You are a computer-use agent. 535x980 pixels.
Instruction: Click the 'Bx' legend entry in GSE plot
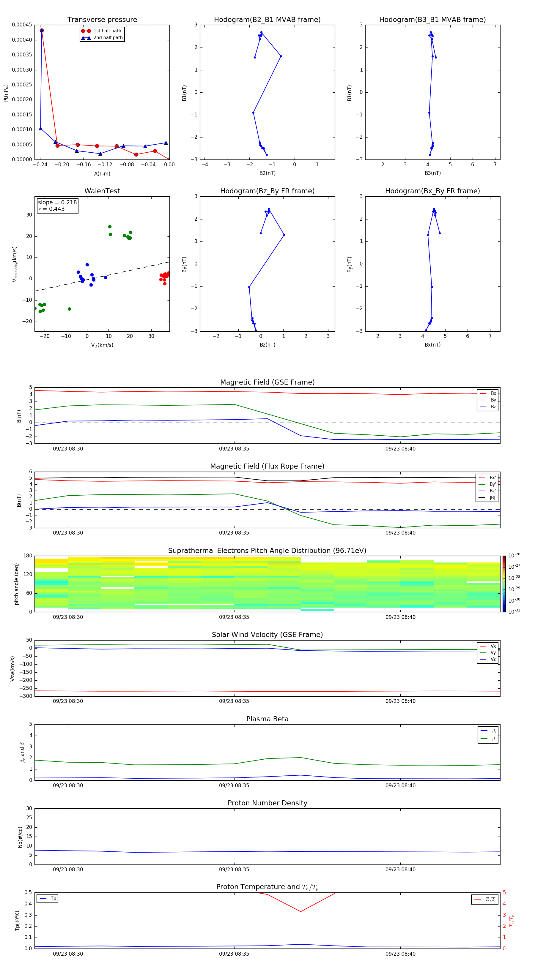point(488,393)
